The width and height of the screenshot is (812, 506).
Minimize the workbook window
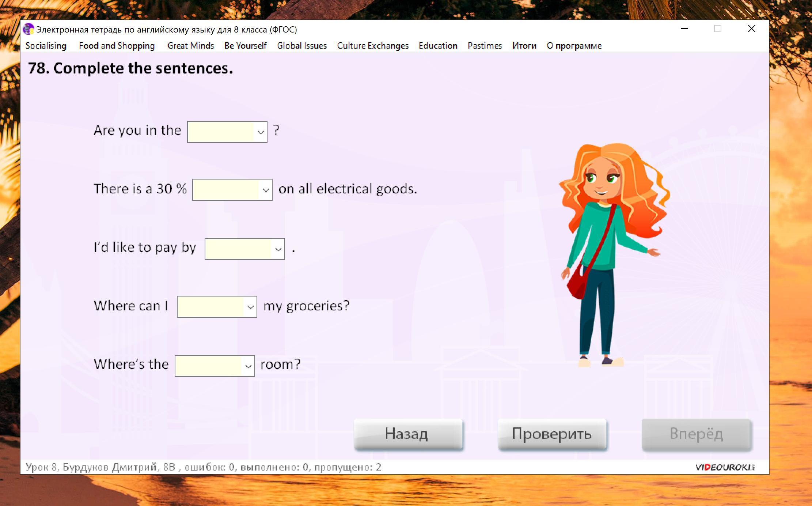pos(684,29)
